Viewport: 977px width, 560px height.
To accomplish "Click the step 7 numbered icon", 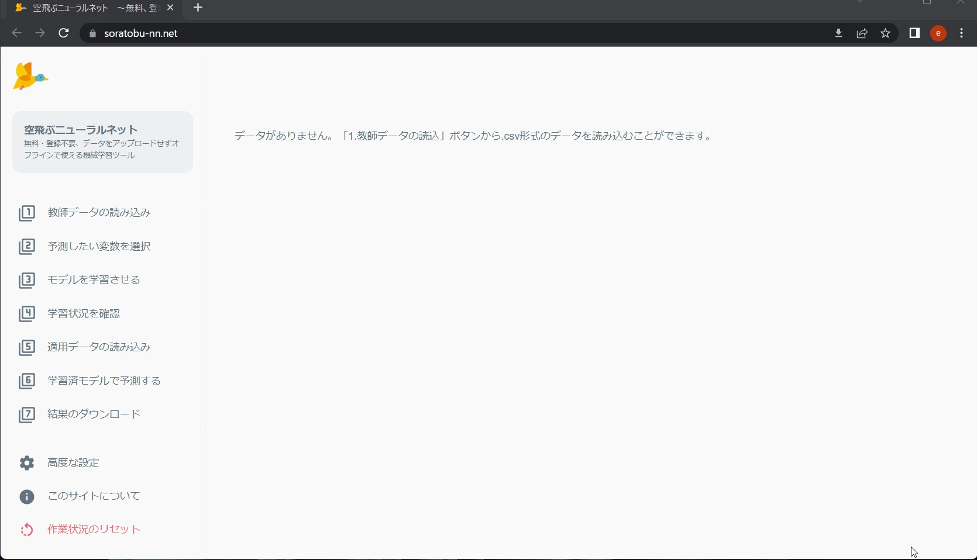I will (x=27, y=414).
